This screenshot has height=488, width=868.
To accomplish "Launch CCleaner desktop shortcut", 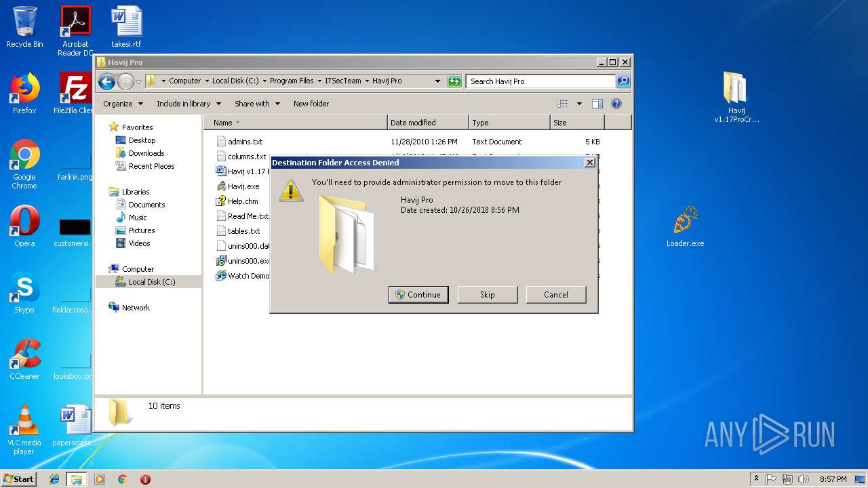I will (x=24, y=359).
